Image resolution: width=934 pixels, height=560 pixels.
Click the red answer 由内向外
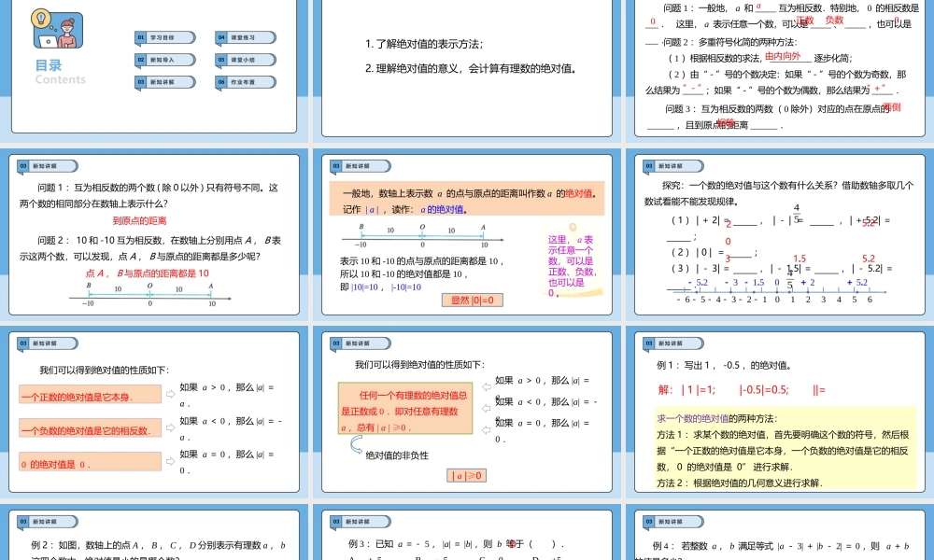coord(783,56)
